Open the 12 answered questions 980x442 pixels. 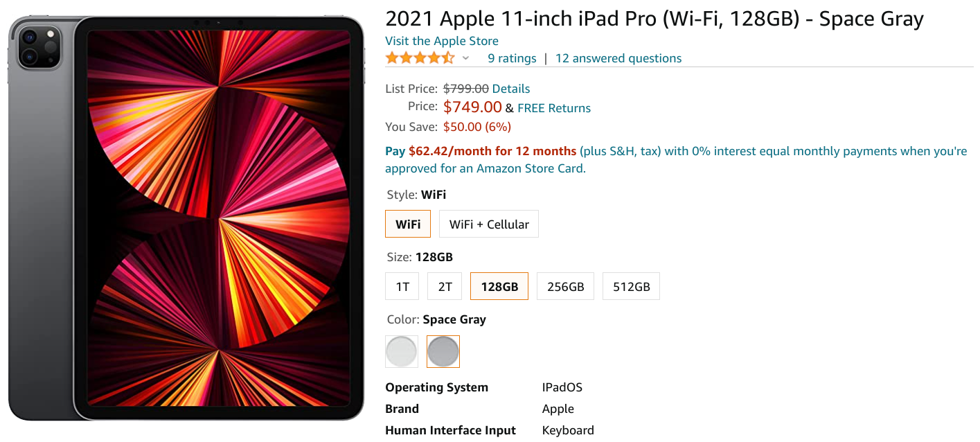[x=618, y=58]
